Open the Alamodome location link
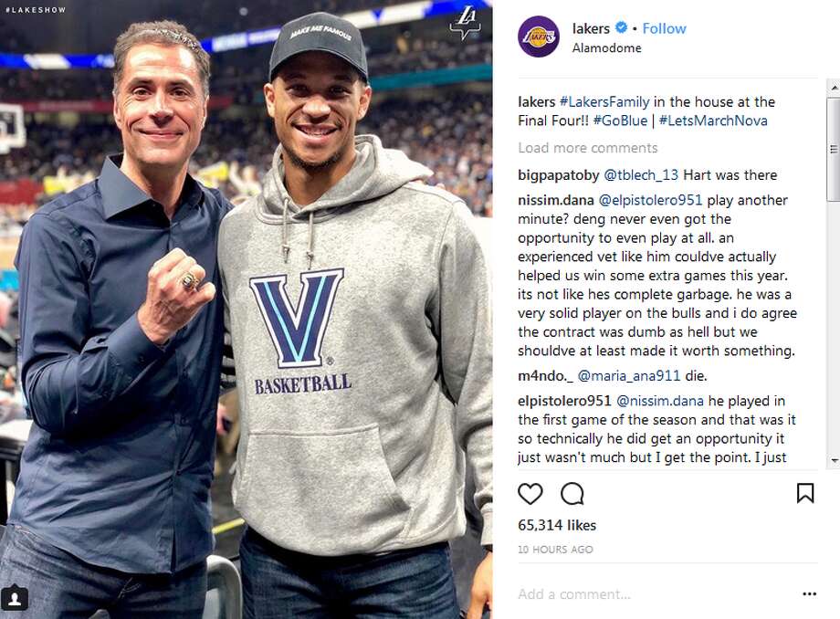Image resolution: width=840 pixels, height=619 pixels. [x=606, y=47]
